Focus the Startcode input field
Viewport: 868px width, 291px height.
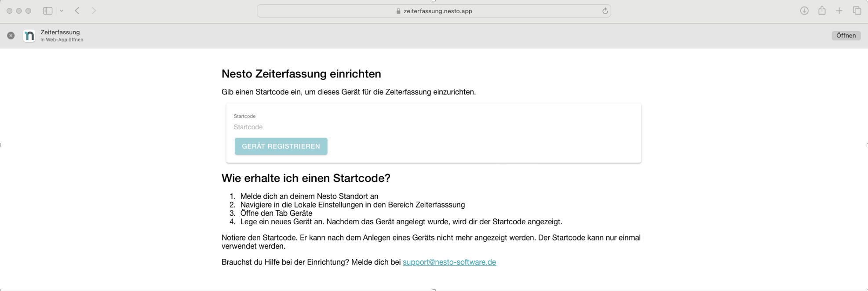tap(433, 127)
